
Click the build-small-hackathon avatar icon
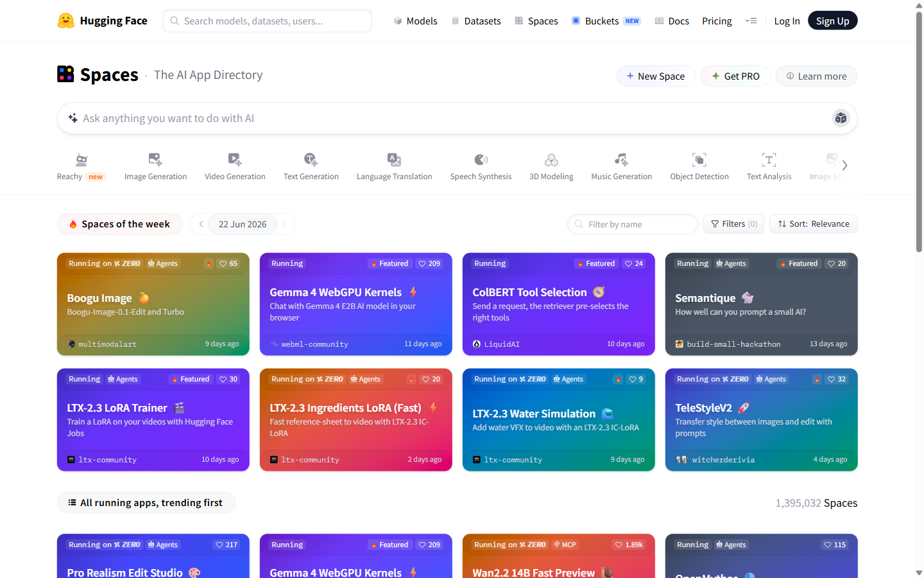click(680, 344)
